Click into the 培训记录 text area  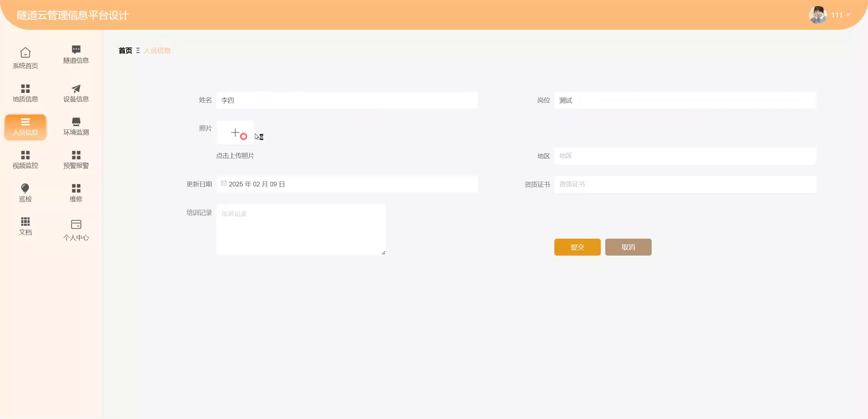tap(301, 230)
